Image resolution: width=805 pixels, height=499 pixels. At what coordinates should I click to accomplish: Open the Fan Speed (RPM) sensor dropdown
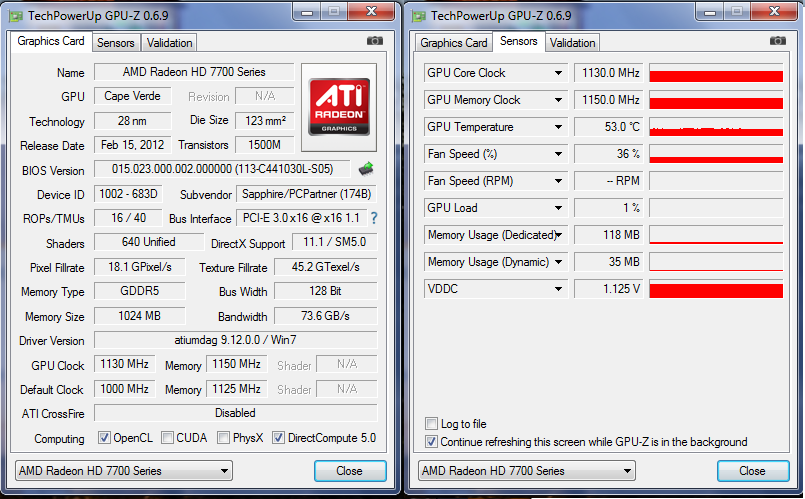click(x=558, y=181)
